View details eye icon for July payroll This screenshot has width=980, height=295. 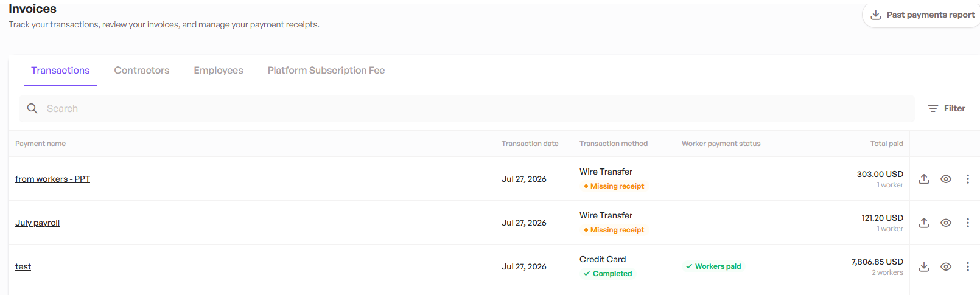click(x=946, y=223)
